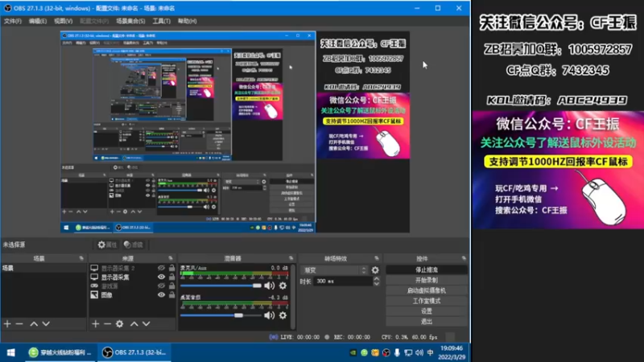Viewport: 644px width, 362px height.
Task: Show the hidden 显示器采集 2 source
Action: point(161,268)
